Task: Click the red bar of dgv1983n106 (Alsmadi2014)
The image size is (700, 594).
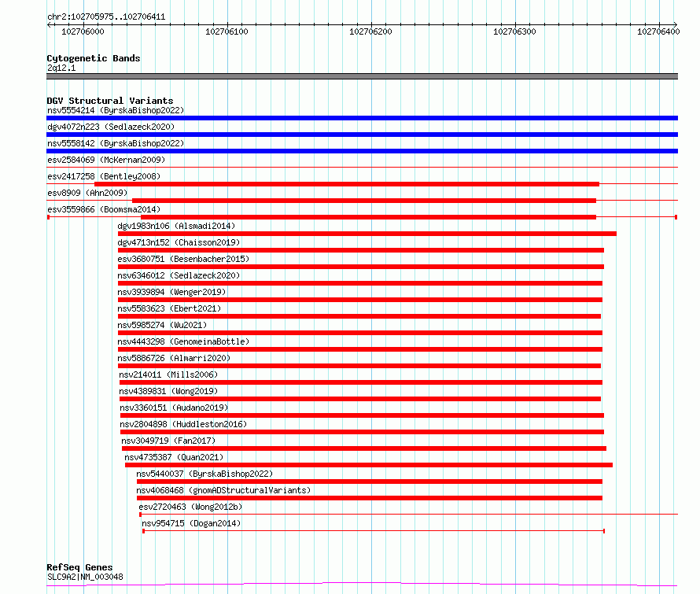Action: pos(367,234)
